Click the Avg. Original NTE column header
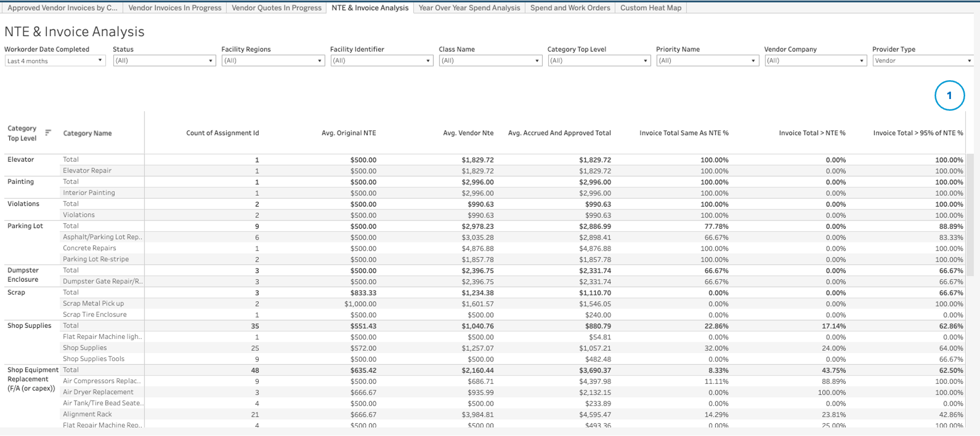 tap(349, 133)
